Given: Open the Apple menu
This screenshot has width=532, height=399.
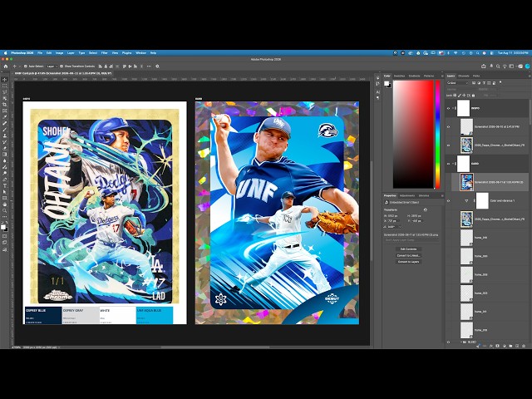Looking at the screenshot, I should (5, 53).
